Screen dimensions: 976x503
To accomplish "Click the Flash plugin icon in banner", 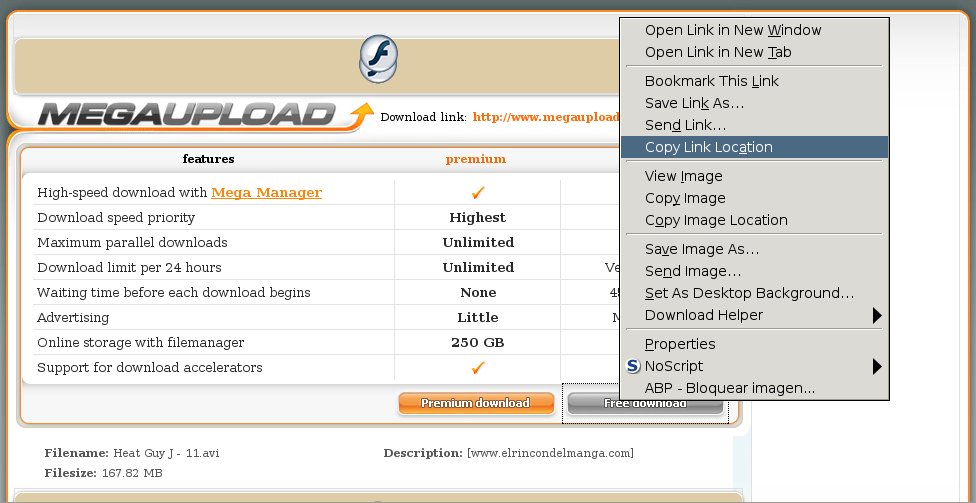I will click(x=378, y=59).
